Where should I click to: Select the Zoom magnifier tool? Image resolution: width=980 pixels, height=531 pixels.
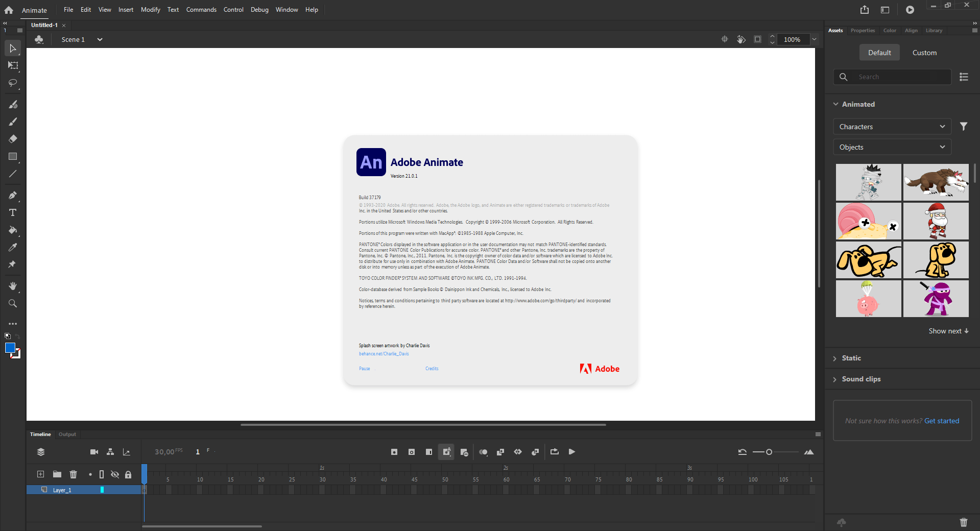pos(13,303)
